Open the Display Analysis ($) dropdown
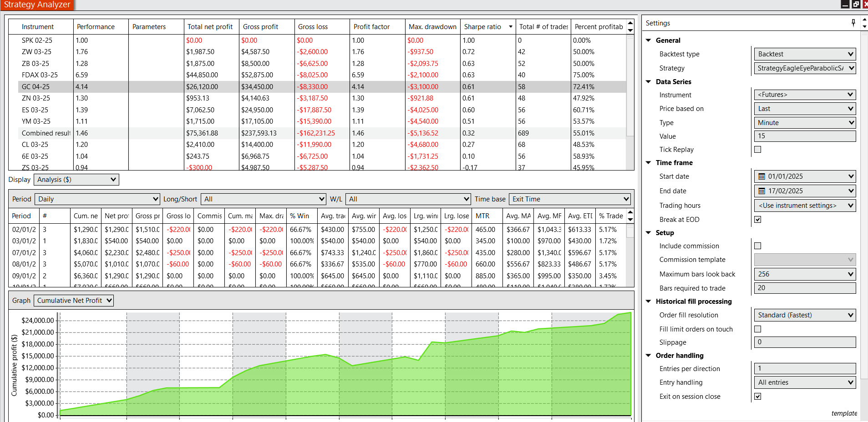 (76, 180)
